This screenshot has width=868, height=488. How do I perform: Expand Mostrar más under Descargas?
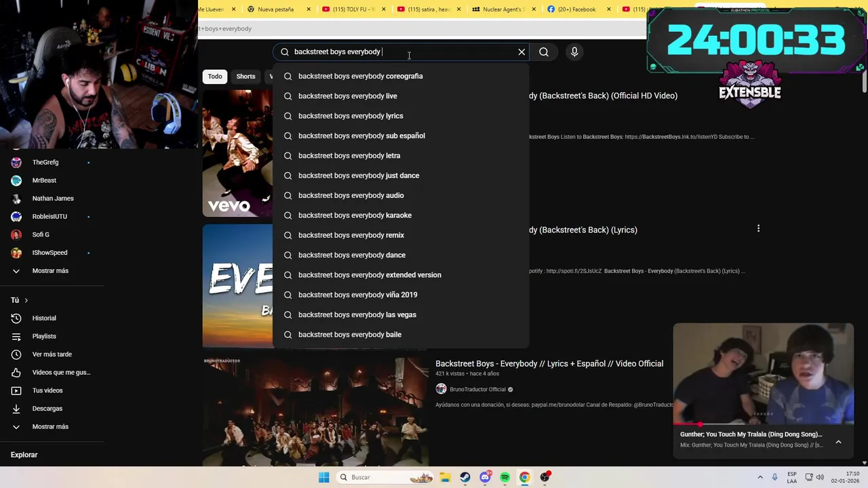click(x=52, y=427)
